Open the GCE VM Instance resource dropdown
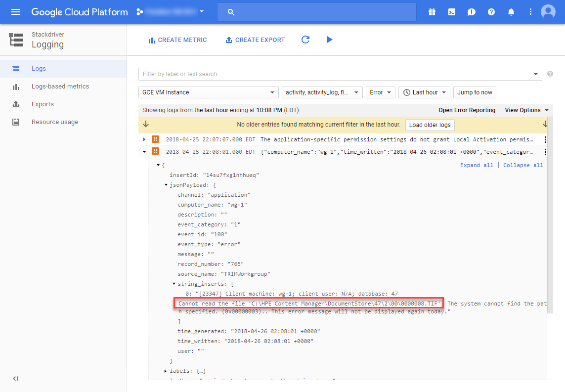Screen dimensions: 565x392 [208, 92]
